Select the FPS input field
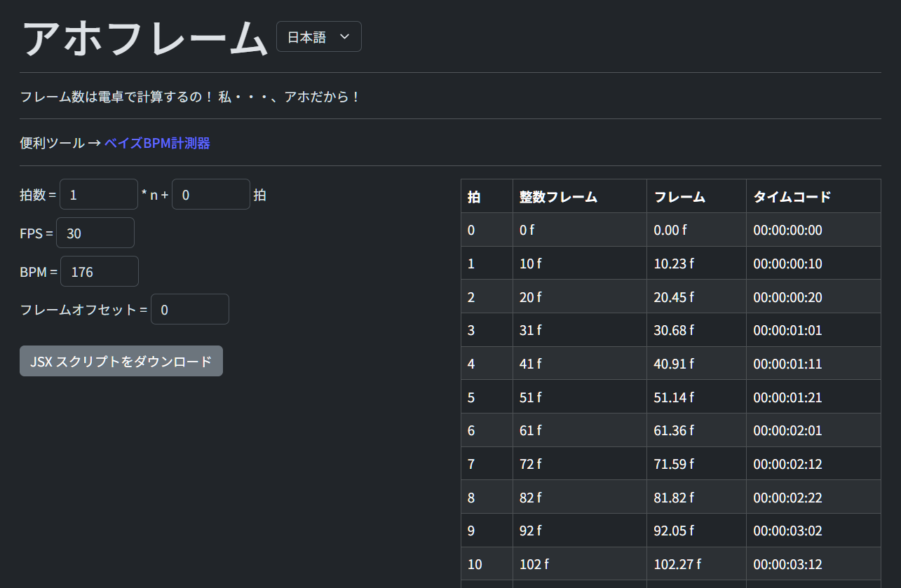The width and height of the screenshot is (901, 588). tap(95, 233)
